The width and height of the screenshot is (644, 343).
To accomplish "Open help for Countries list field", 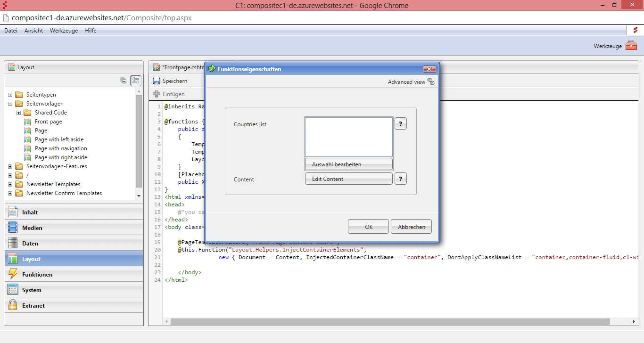I will coord(400,123).
